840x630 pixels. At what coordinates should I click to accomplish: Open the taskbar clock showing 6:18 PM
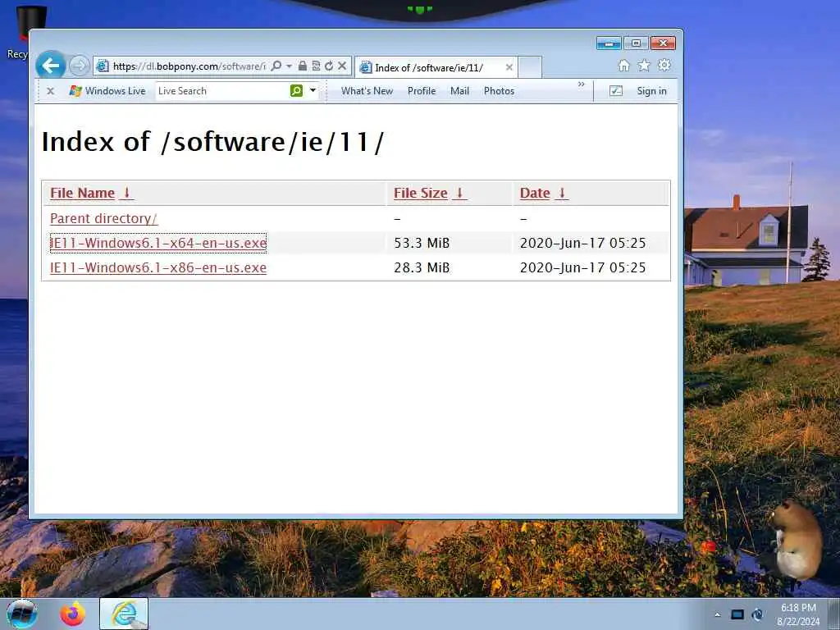click(798, 614)
